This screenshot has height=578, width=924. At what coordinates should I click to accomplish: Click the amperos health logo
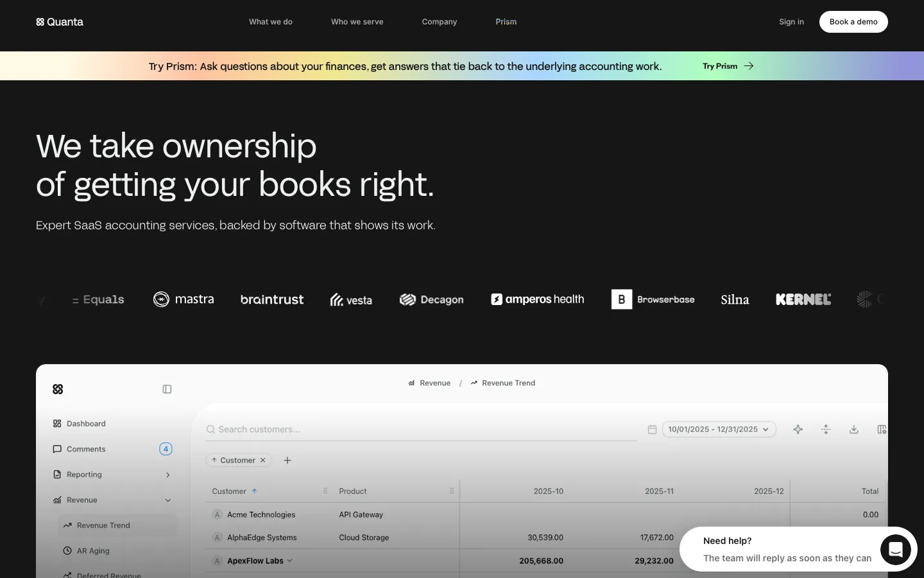(x=538, y=299)
